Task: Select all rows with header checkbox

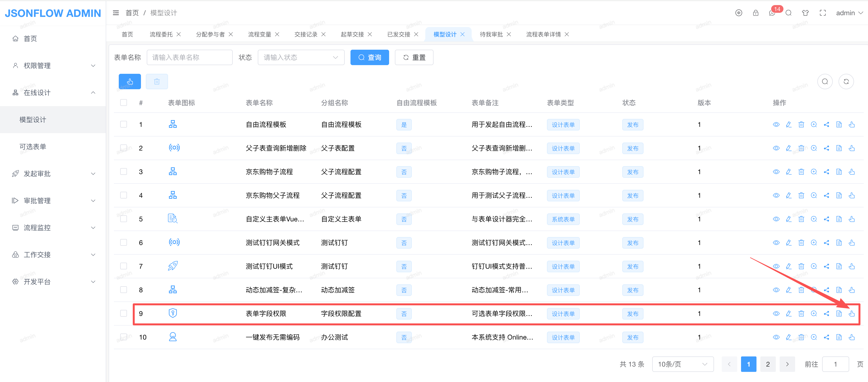Action: click(x=124, y=102)
